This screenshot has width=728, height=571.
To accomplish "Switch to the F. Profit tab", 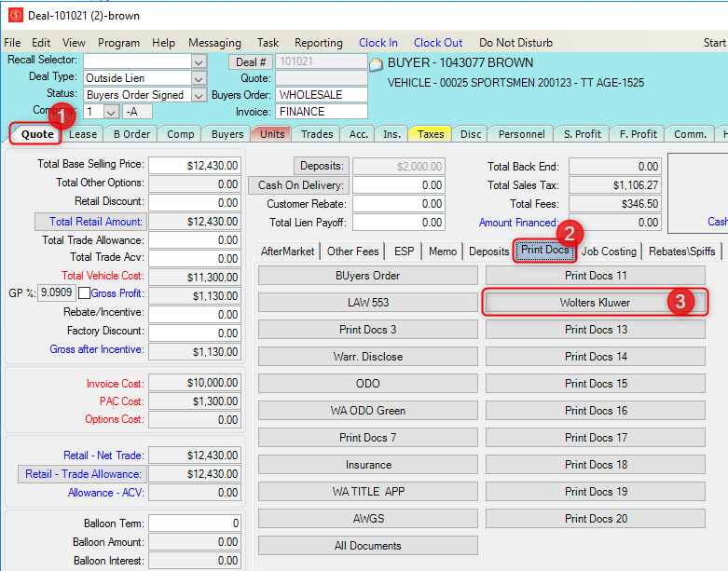I will click(x=638, y=134).
